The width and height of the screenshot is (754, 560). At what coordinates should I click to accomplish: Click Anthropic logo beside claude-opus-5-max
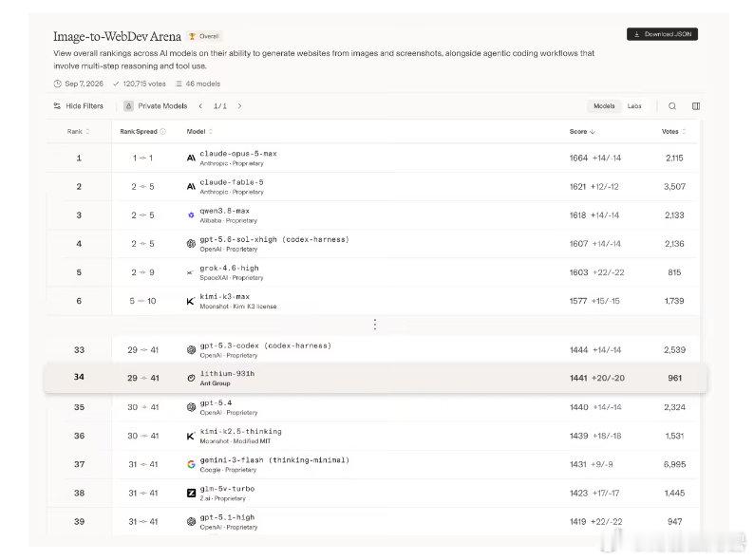[191, 159]
